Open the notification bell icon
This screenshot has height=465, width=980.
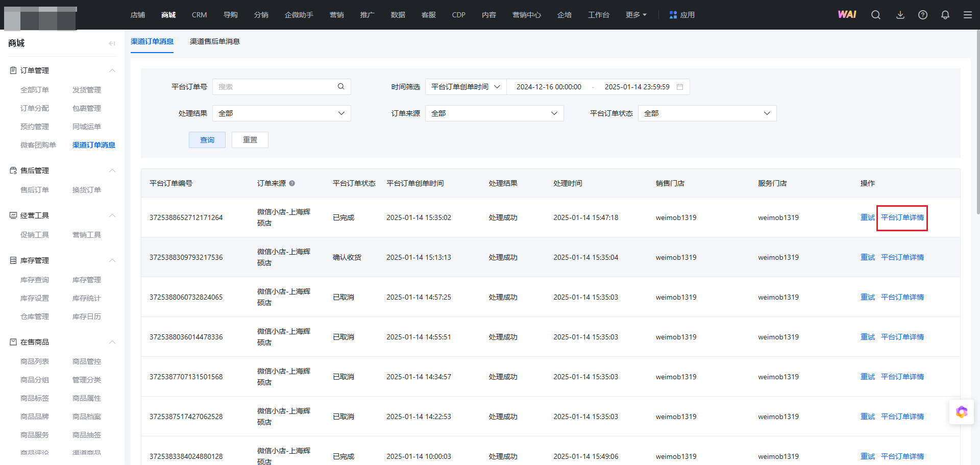[945, 15]
